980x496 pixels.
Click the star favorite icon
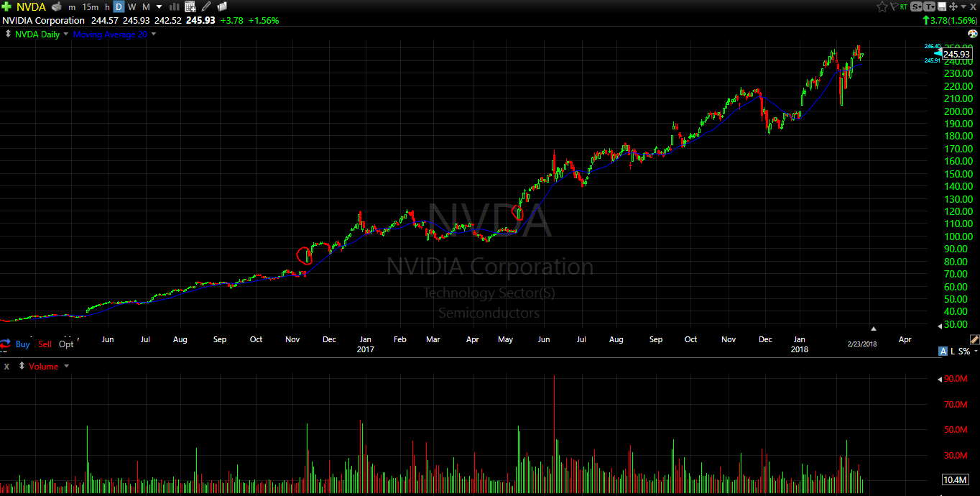click(x=882, y=6)
